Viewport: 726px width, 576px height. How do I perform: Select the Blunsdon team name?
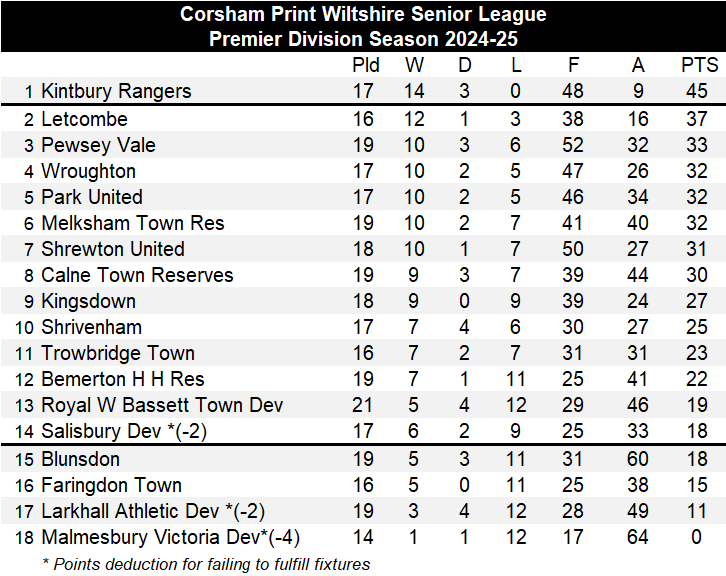coord(80,459)
